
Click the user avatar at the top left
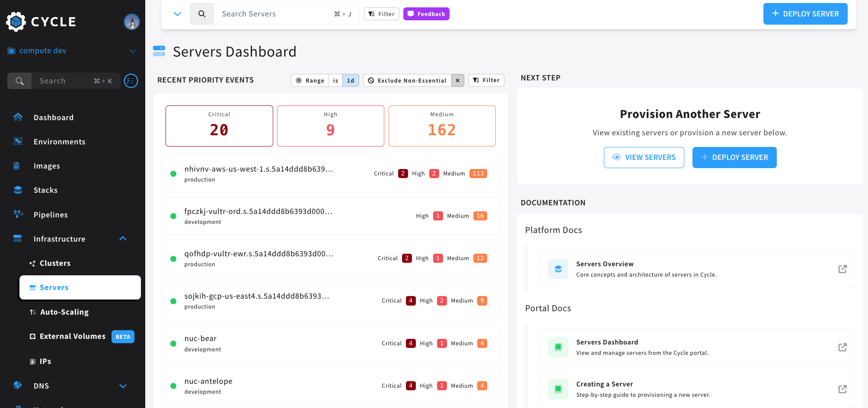coord(131,22)
